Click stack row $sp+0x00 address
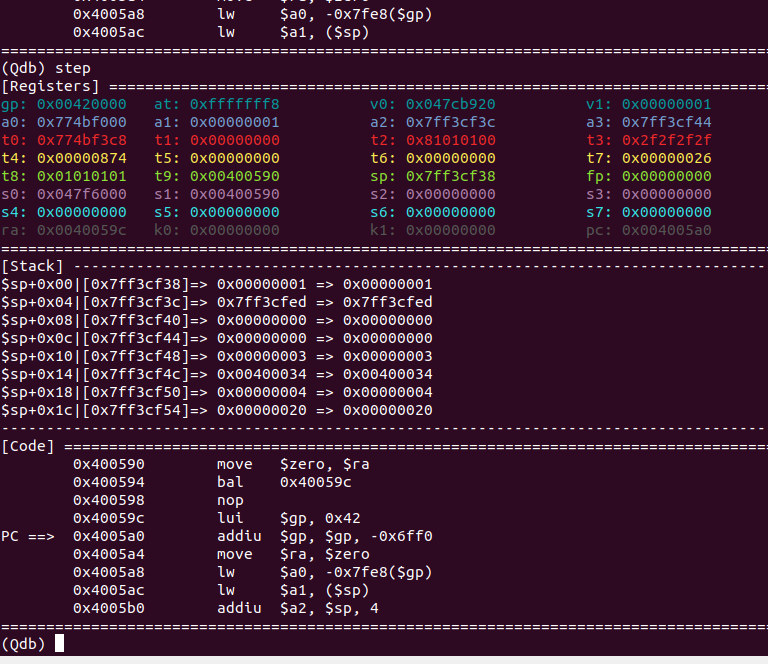Viewport: 768px width, 664px height. click(x=136, y=285)
